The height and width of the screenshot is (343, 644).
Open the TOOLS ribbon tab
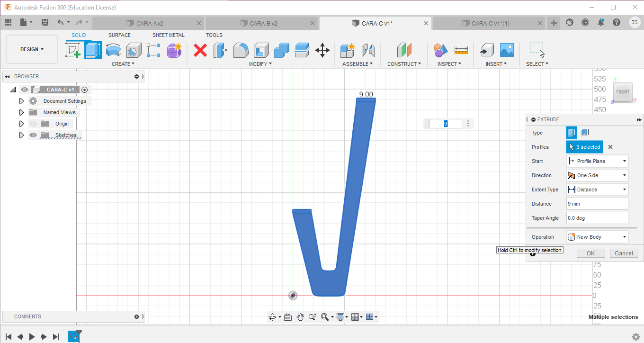pyautogui.click(x=214, y=35)
